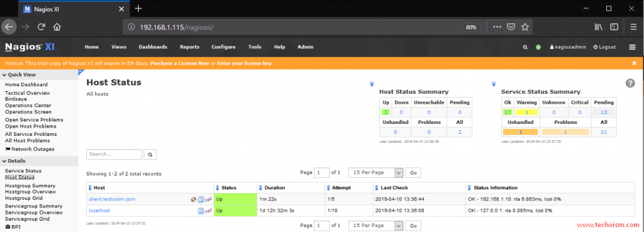Collapse the Details sidebar section

(14, 161)
